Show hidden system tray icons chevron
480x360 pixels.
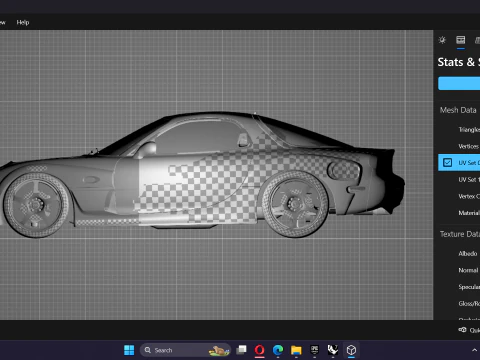click(474, 350)
